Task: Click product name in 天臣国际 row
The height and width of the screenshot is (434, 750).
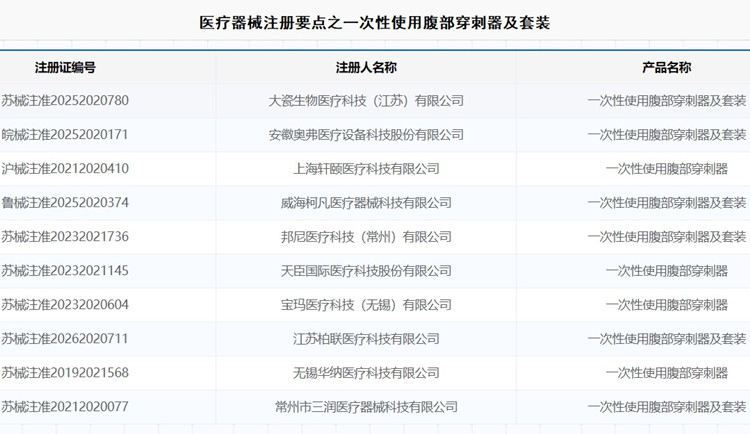Action: point(667,270)
